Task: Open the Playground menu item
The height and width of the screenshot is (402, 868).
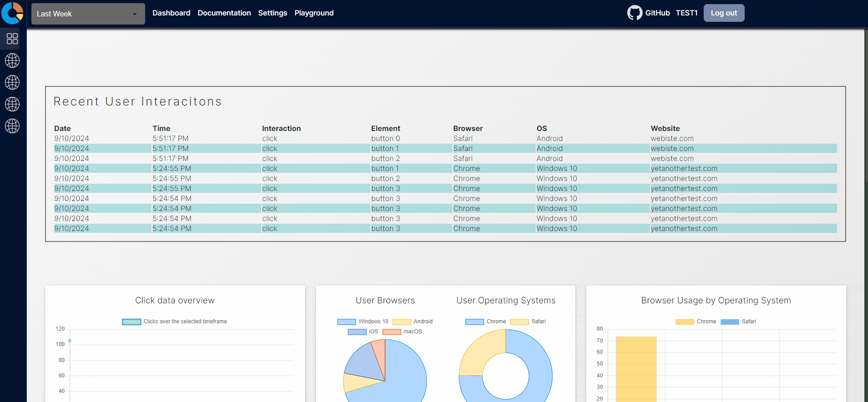Action: pyautogui.click(x=314, y=13)
